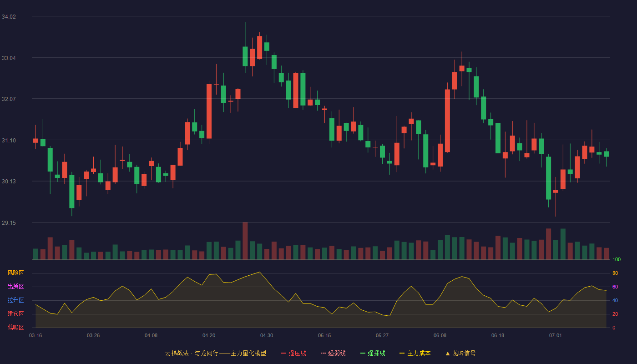Click the 04-30 date label

click(x=267, y=335)
